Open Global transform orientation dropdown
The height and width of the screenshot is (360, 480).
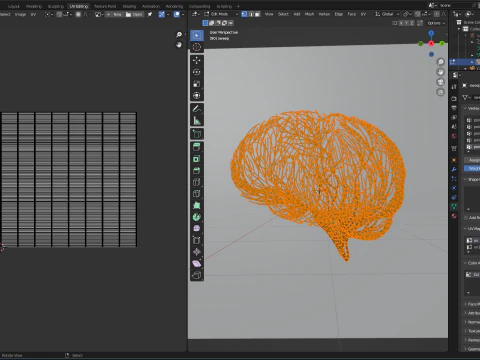click(x=387, y=14)
